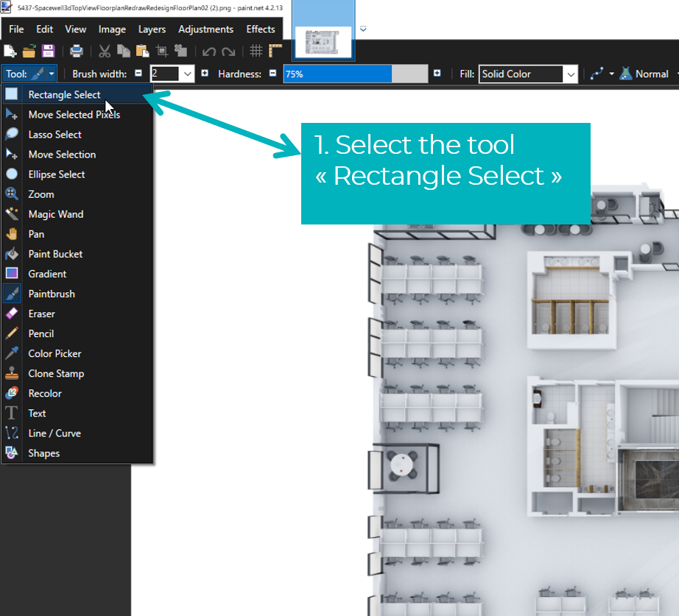
Task: Select the Magic Wand tool
Action: coord(77,214)
